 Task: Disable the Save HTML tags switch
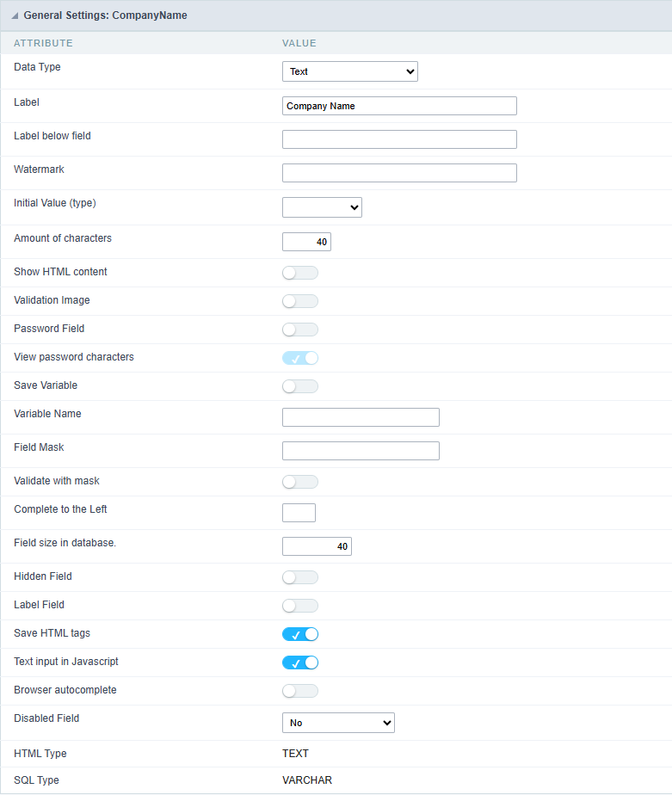[300, 634]
